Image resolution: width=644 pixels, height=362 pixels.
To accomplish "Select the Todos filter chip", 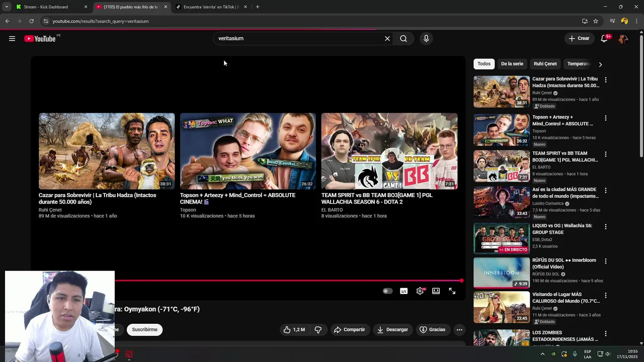I will click(484, 64).
